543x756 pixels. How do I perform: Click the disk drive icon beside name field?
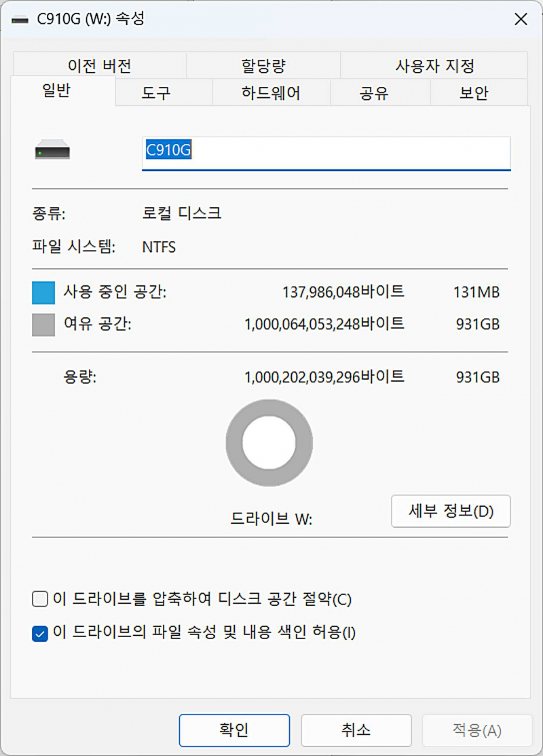click(52, 150)
